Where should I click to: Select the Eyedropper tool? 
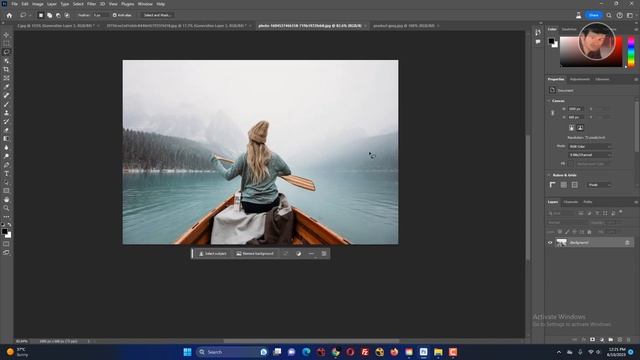(x=6, y=87)
